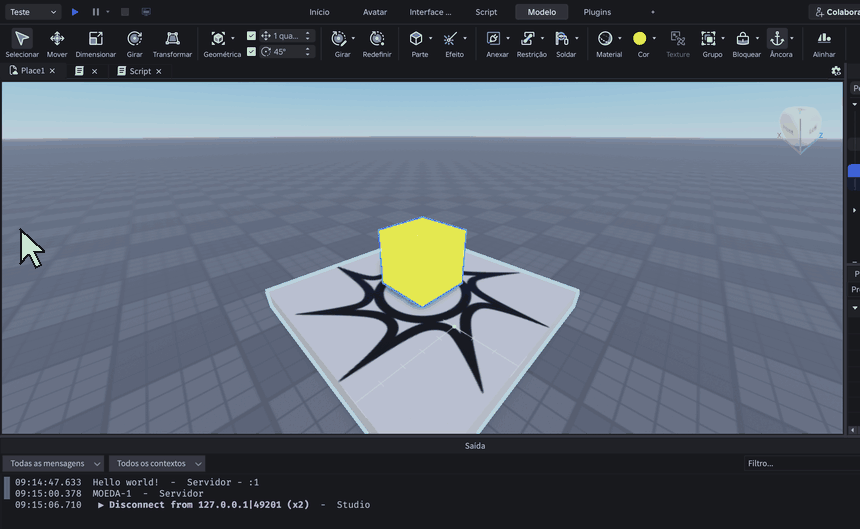Open the Efeito tool
860x529 pixels.
[x=450, y=38]
